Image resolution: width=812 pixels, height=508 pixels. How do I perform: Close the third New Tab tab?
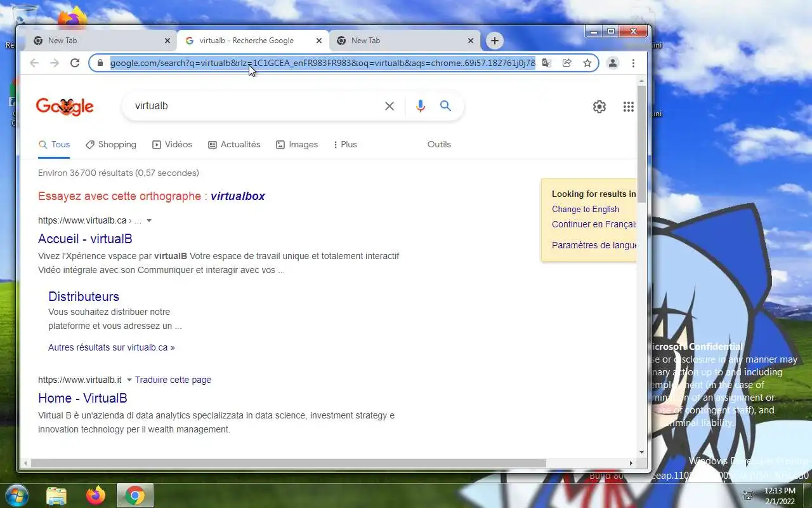pos(471,41)
